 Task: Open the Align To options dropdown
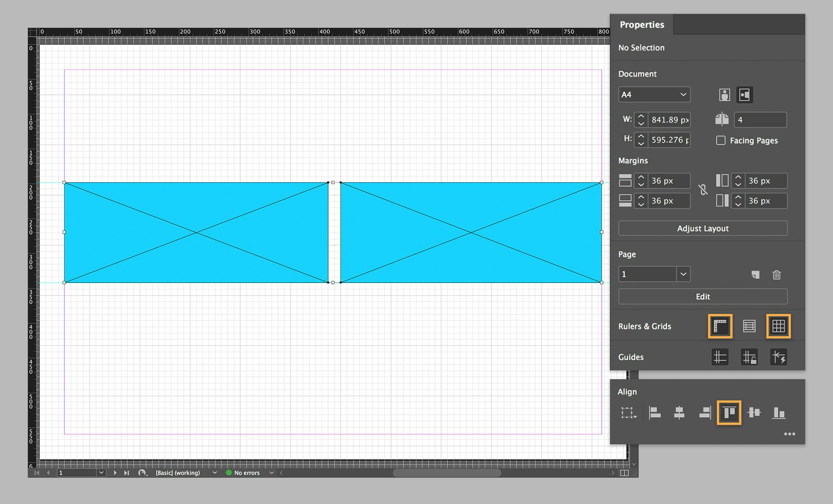(628, 413)
